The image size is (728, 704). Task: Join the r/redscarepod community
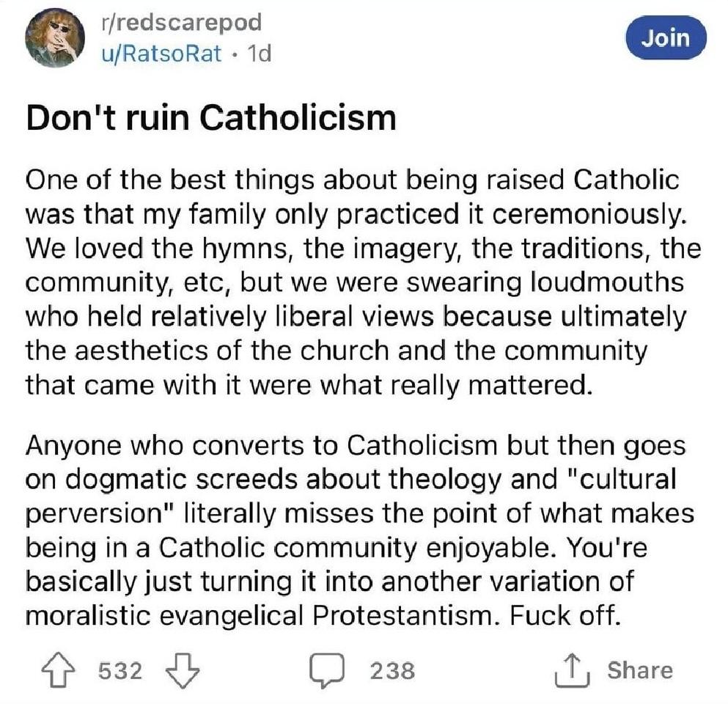pos(665,37)
